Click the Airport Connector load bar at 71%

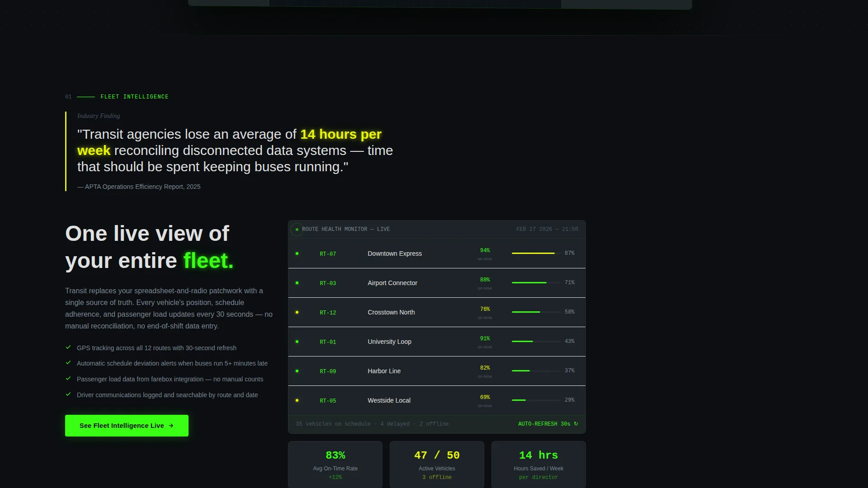point(536,282)
